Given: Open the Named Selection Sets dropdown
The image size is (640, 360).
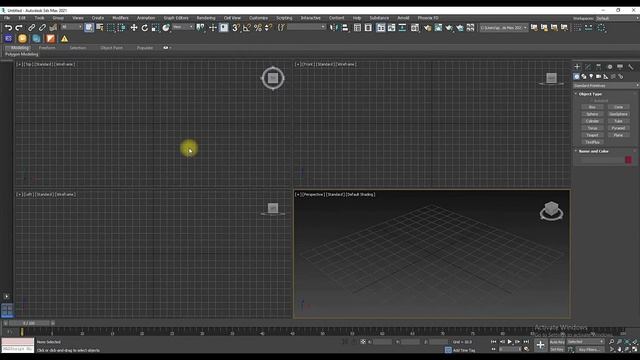Looking at the screenshot, I should point(307,27).
